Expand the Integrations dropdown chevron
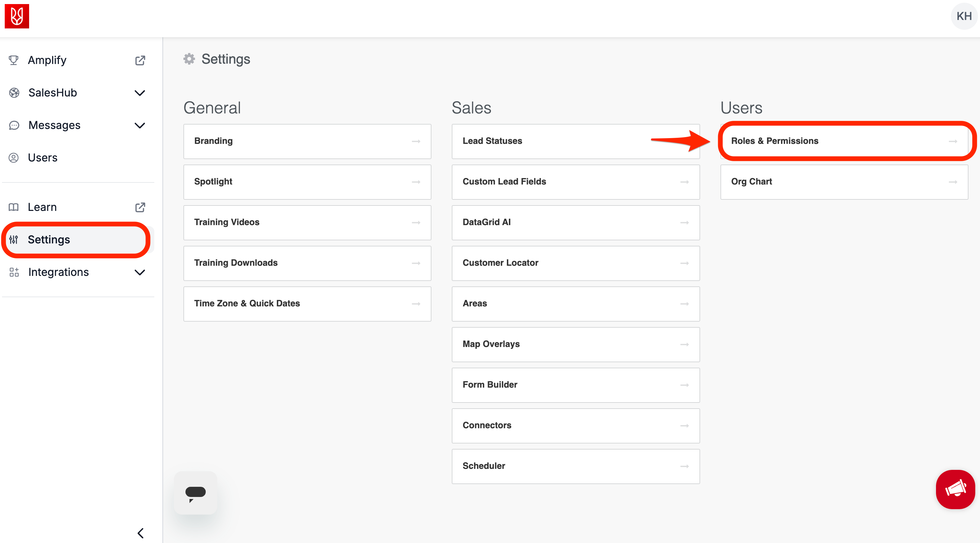 140,273
